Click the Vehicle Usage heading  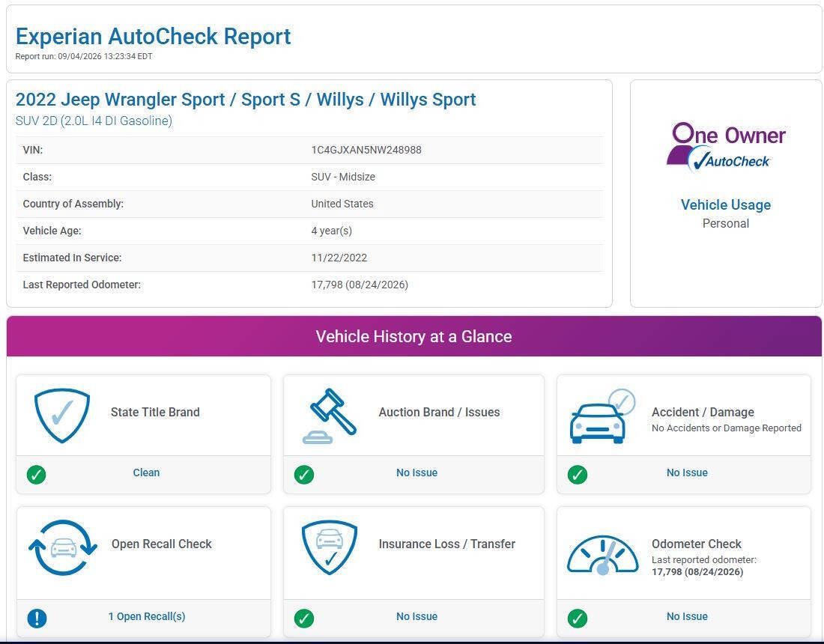726,204
